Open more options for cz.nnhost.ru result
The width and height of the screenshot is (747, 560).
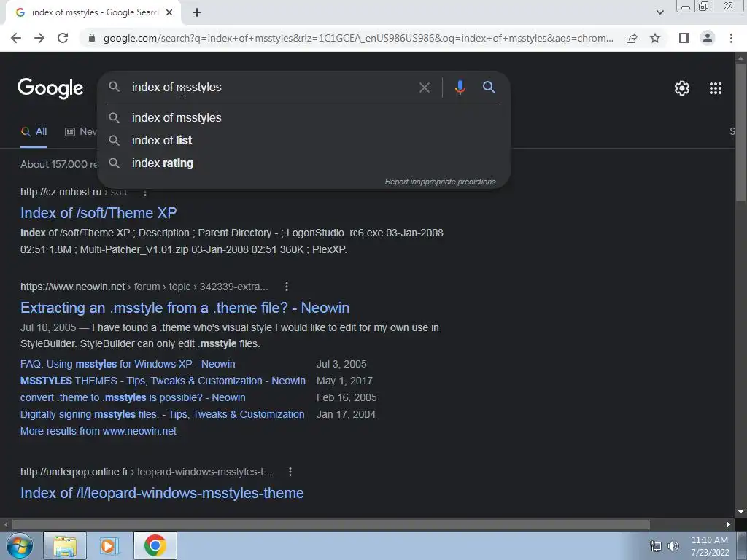[145, 192]
